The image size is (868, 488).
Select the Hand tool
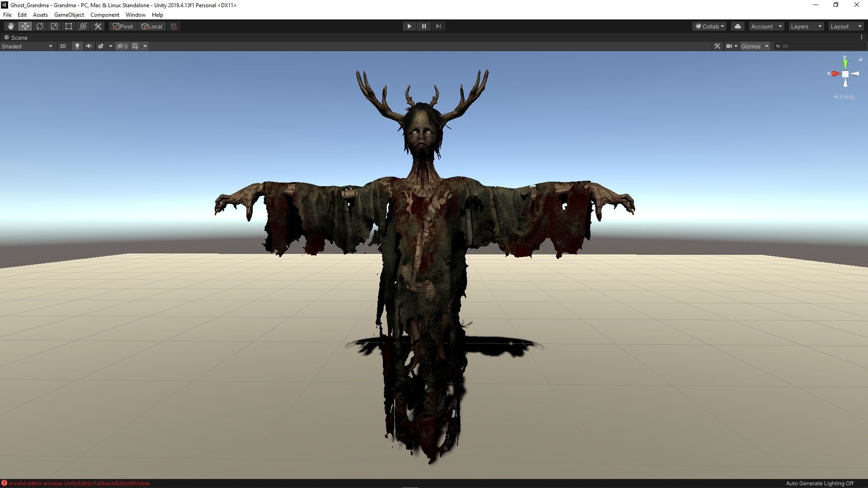(10, 26)
